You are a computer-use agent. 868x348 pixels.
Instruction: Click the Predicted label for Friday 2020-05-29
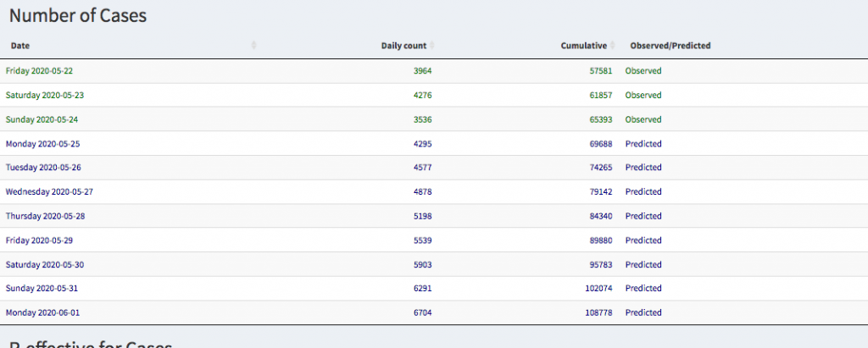point(643,240)
